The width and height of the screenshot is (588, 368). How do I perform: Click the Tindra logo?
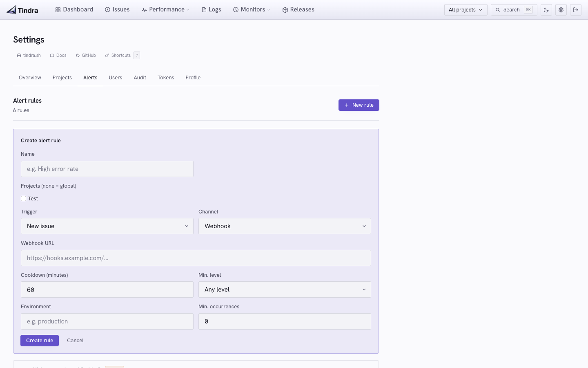pyautogui.click(x=22, y=10)
